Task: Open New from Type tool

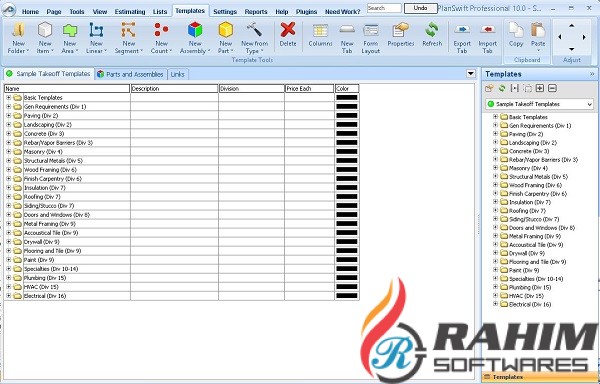Action: coord(254,38)
